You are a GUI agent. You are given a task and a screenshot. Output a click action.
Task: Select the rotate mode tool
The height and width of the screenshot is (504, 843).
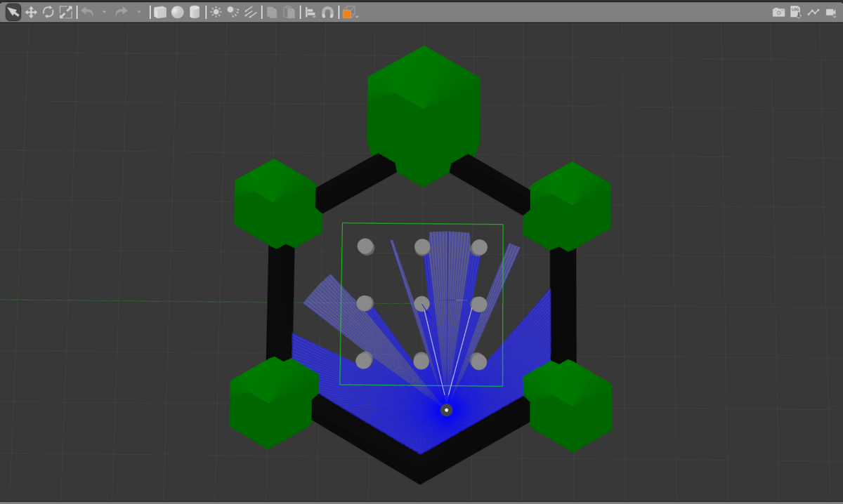click(48, 12)
